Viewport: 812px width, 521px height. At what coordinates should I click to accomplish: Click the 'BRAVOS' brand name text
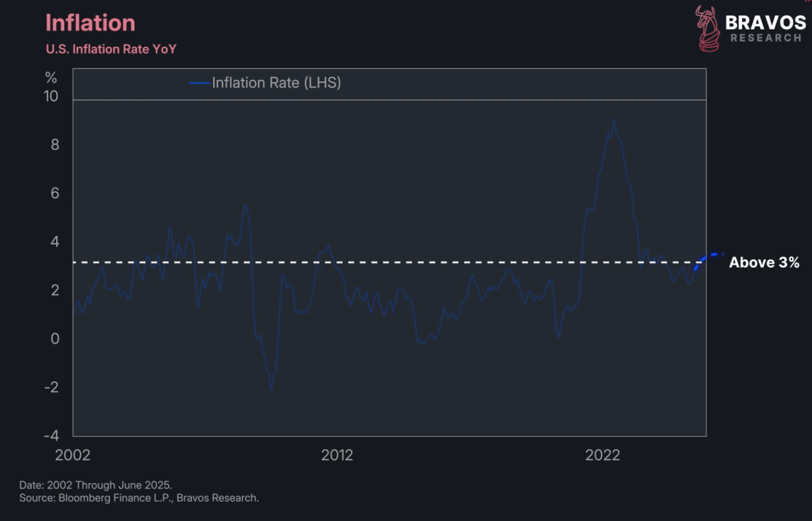[x=766, y=22]
